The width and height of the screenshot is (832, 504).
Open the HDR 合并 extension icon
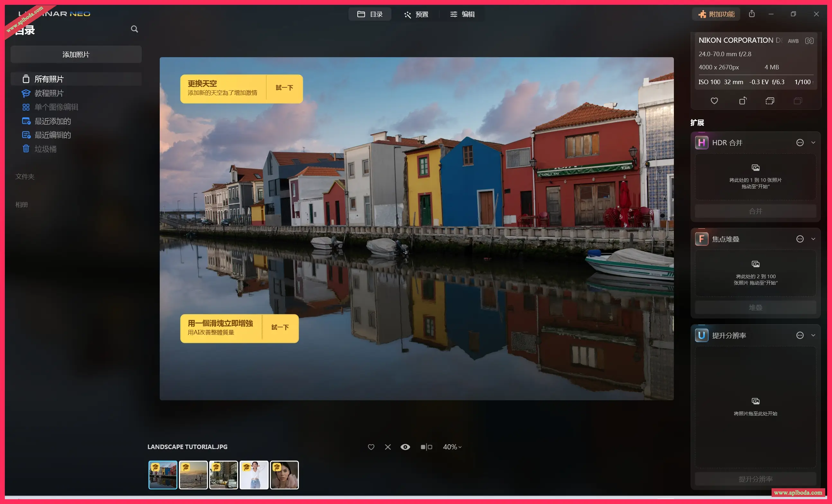tap(702, 142)
